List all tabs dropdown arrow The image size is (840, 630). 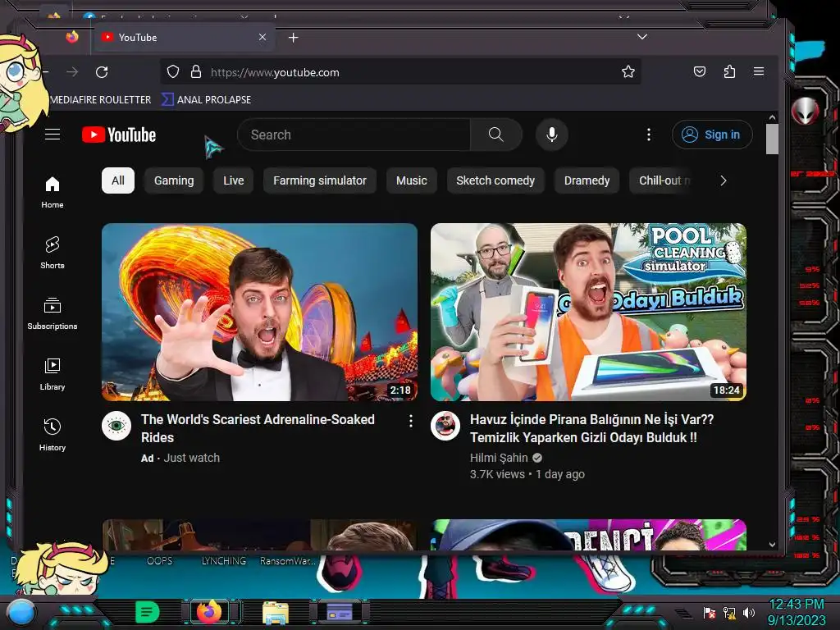642,37
